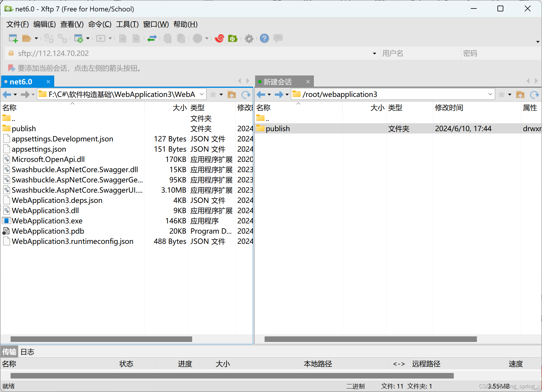The width and height of the screenshot is (542, 392).
Task: Click the local pane bookmark star
Action: click(213, 94)
